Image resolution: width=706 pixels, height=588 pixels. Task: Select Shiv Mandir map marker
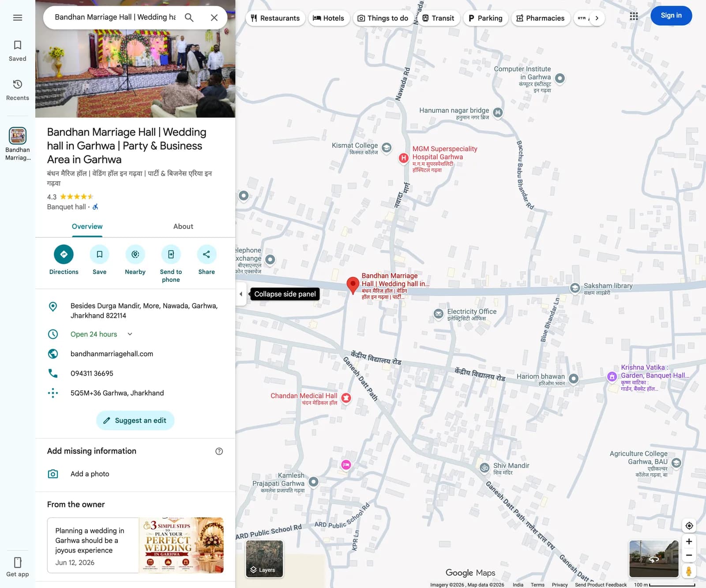[484, 468]
